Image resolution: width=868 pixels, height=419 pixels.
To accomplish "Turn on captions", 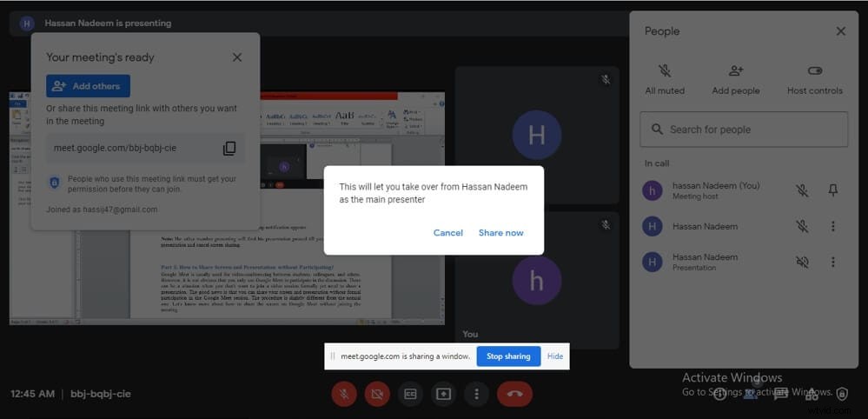I will [410, 394].
